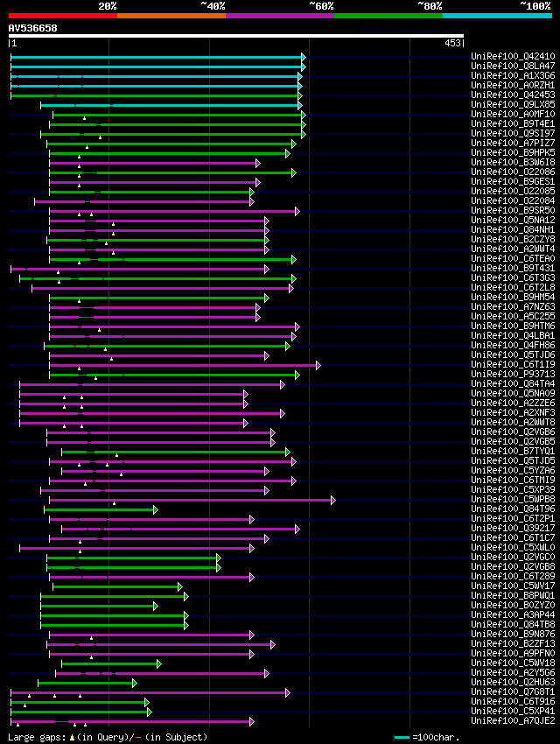Click UniRef100_Q42453 label
This screenshot has height=744, width=560.
513,95
